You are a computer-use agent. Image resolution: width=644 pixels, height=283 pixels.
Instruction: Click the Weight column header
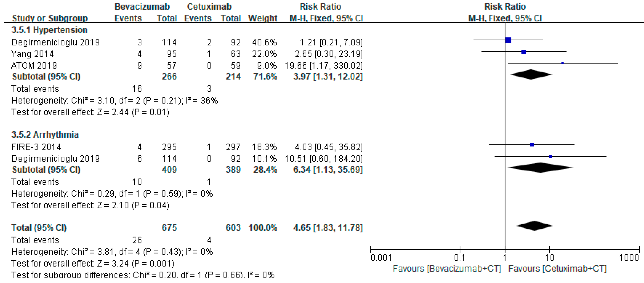pyautogui.click(x=263, y=18)
